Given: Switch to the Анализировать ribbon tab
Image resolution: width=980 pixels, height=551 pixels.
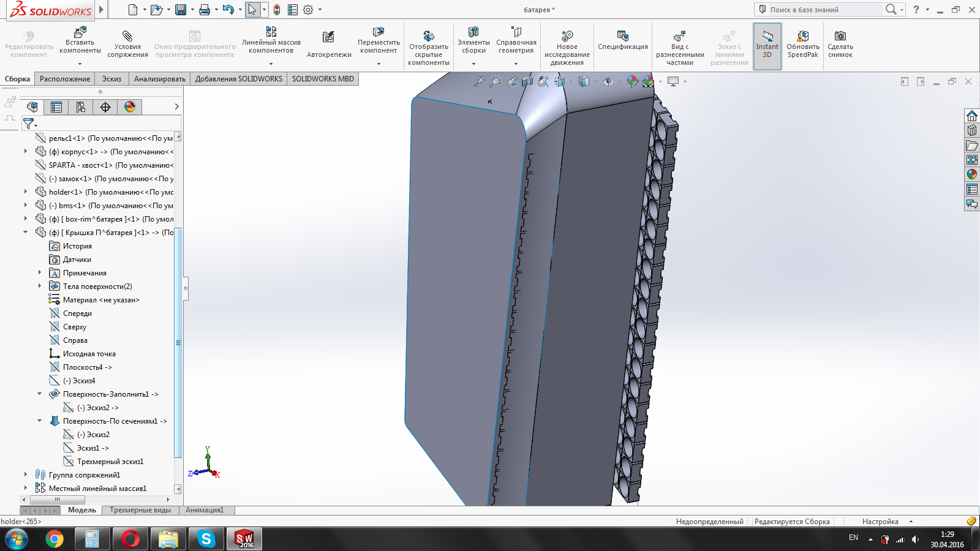Looking at the screenshot, I should click(x=159, y=79).
